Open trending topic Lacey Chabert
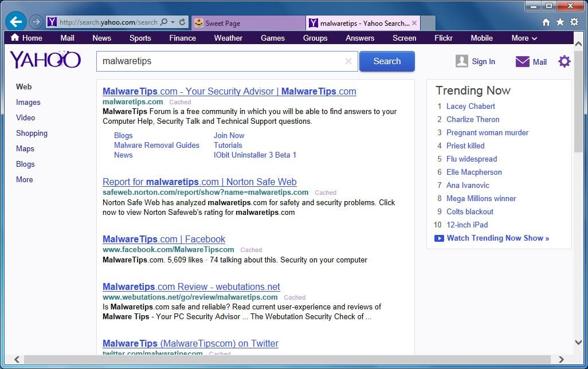The width and height of the screenshot is (588, 369). click(471, 106)
